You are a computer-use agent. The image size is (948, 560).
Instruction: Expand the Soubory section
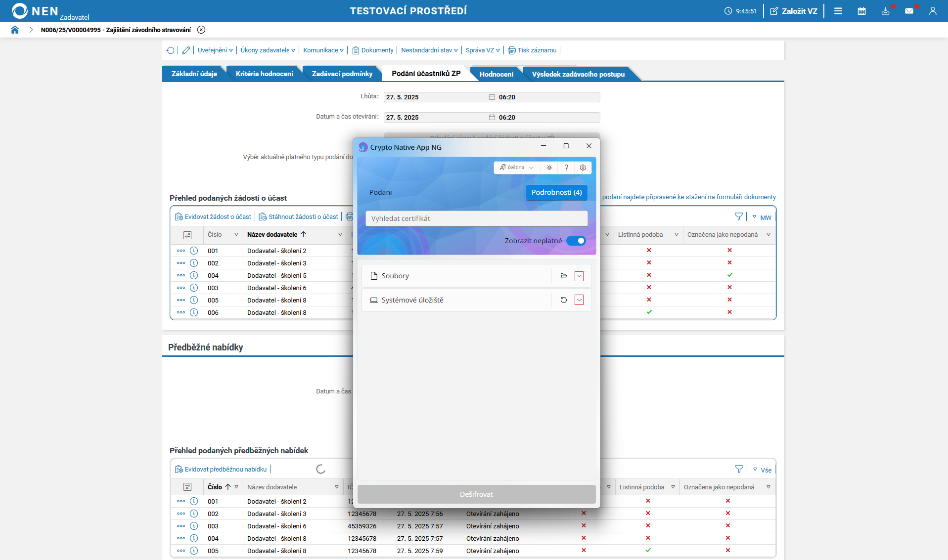579,276
